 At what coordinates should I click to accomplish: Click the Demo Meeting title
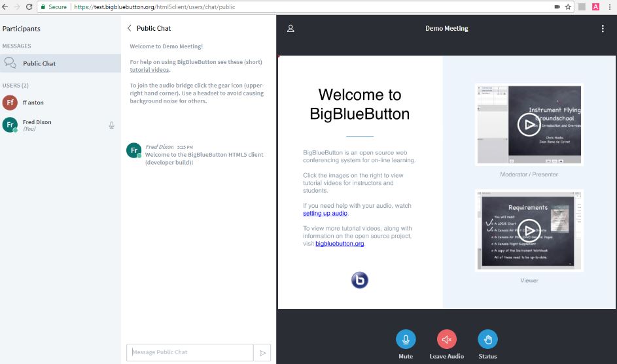(447, 28)
